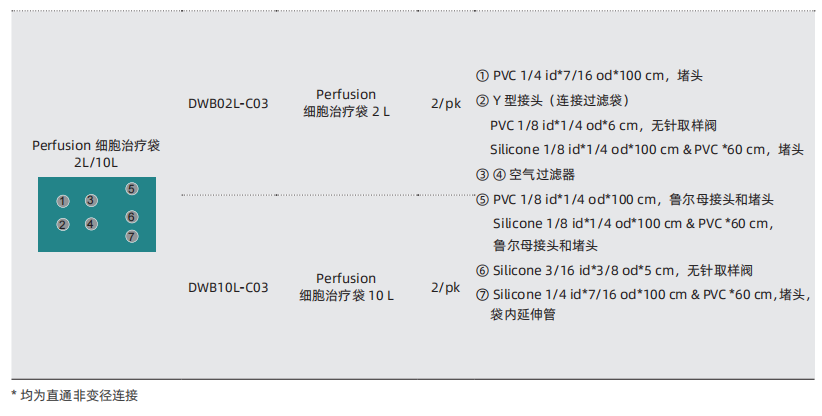Click circled 5 beside PVC 鲁尔母接头 line
This screenshot has width=822, height=416.
coord(482,200)
